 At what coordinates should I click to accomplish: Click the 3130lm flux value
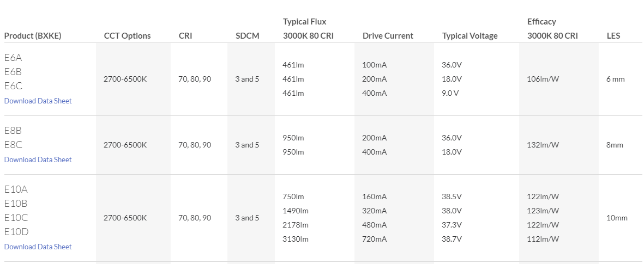[296, 239]
